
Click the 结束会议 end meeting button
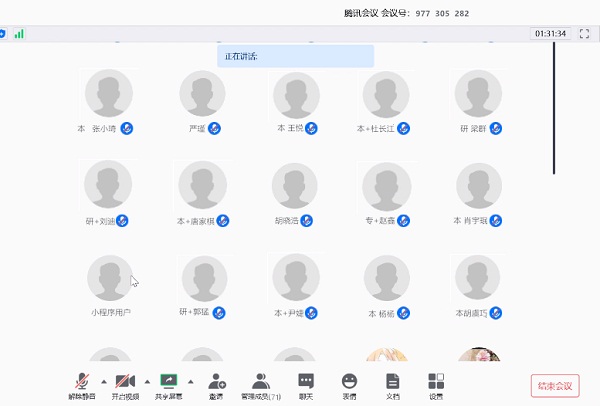554,385
